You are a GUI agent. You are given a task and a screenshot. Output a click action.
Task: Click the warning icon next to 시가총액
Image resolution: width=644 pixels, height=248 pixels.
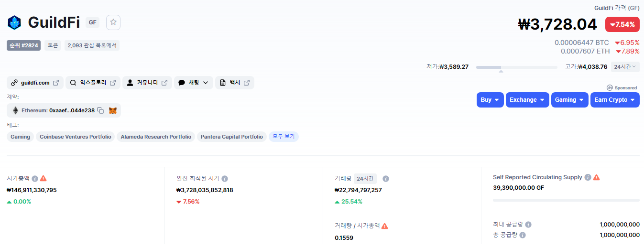pyautogui.click(x=44, y=178)
